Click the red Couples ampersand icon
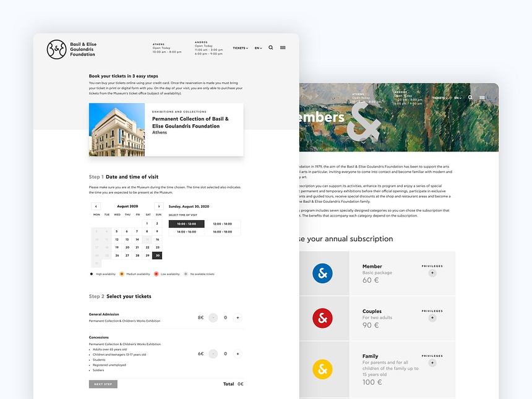Screen dimensions: 532x399 322,319
